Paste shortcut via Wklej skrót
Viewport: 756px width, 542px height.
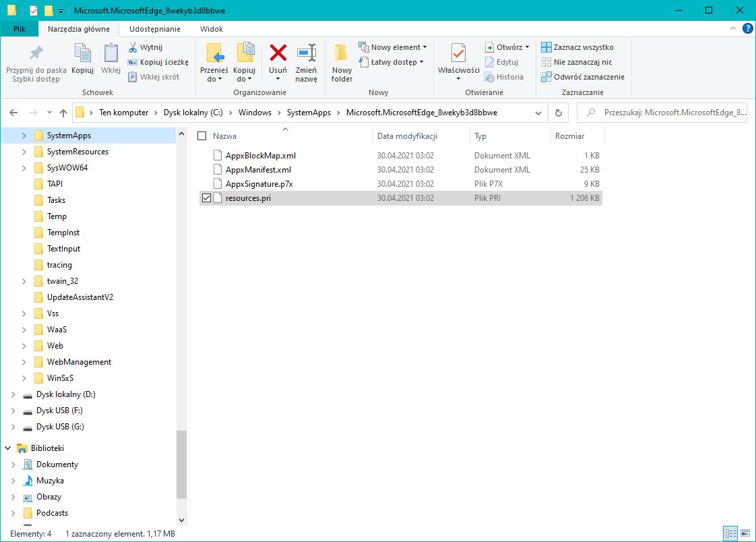pos(154,77)
